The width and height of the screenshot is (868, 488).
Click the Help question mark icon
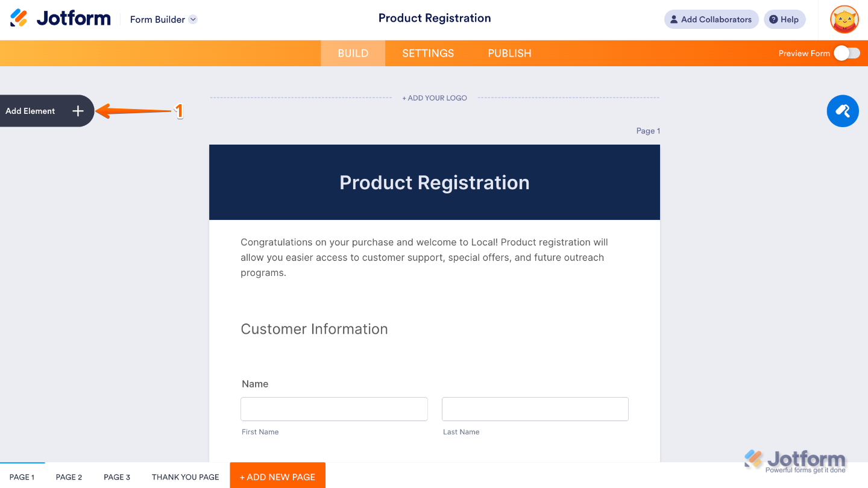point(774,19)
